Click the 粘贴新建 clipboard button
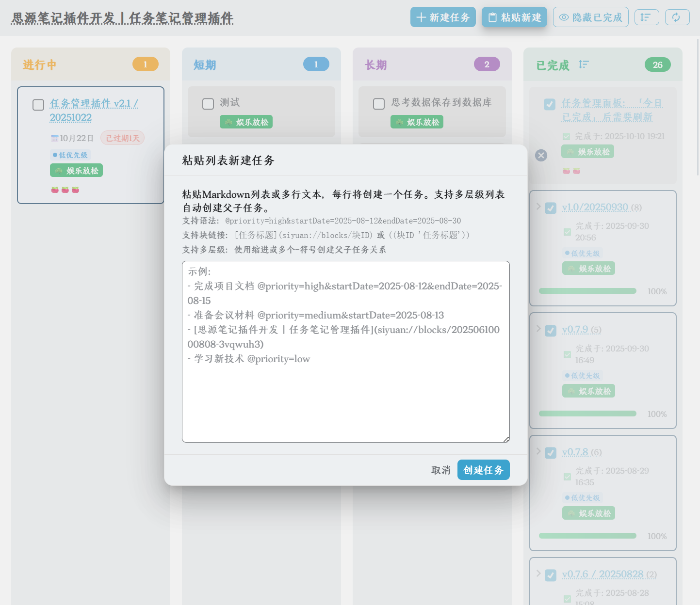This screenshot has width=700, height=605. coord(514,17)
